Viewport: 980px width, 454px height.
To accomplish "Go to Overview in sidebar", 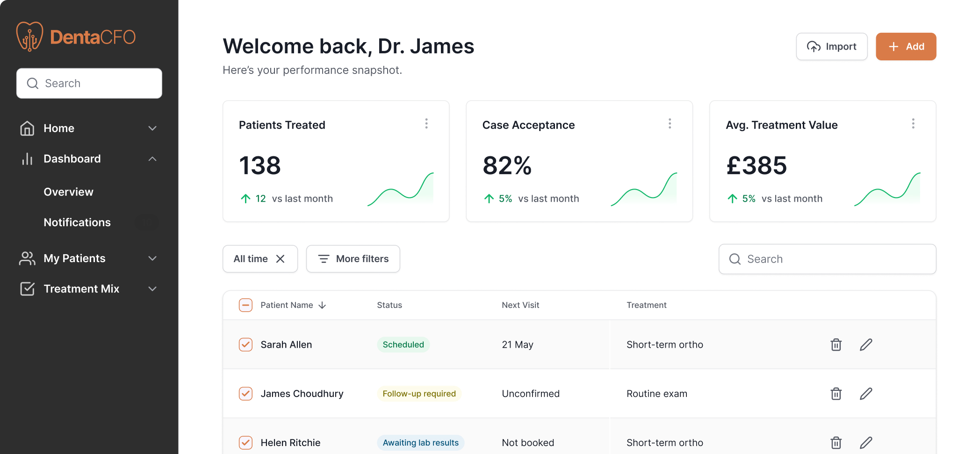I will pyautogui.click(x=69, y=192).
